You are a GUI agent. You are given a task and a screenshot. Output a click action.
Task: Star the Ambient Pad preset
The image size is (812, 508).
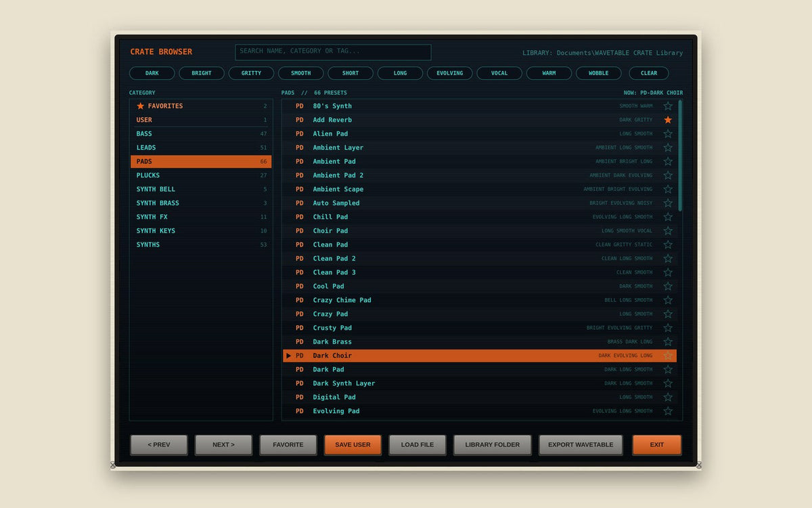668,162
